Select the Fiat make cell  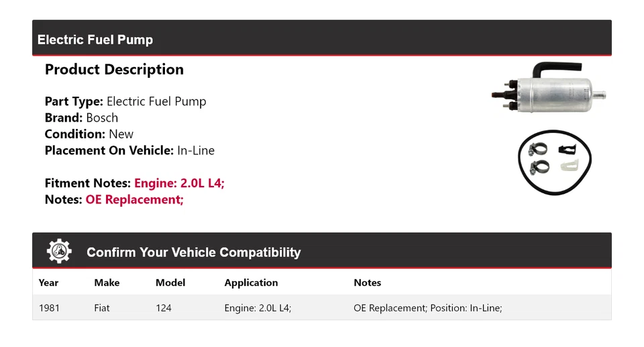pyautogui.click(x=102, y=308)
